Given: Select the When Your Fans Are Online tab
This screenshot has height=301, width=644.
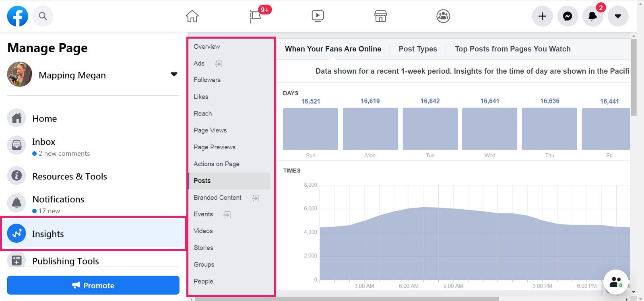Looking at the screenshot, I should [x=333, y=49].
